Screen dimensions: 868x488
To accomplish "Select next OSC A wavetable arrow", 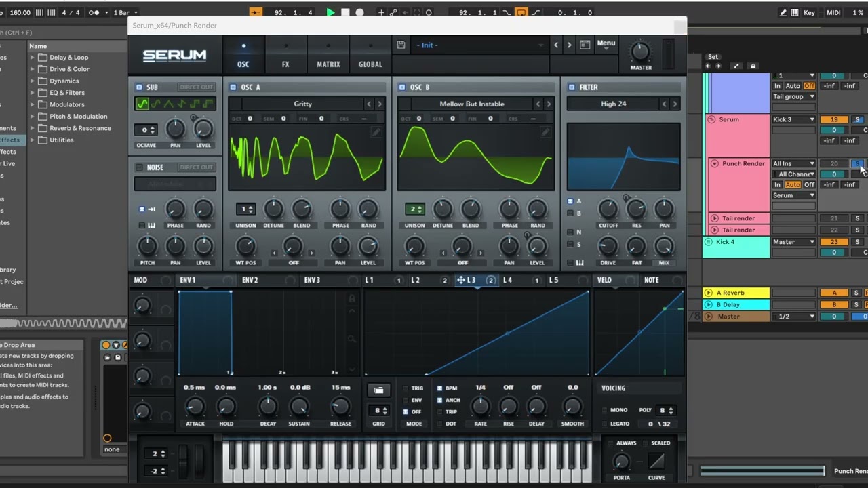I will coord(380,104).
